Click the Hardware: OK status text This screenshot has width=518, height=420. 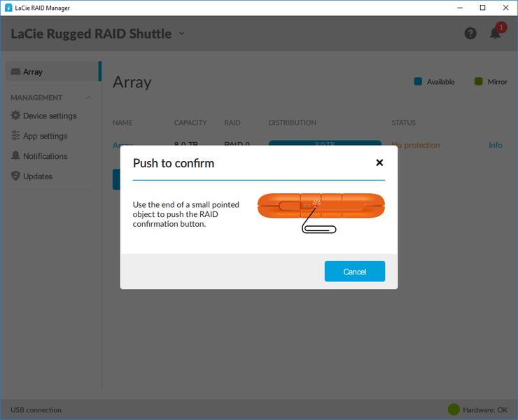click(x=485, y=409)
